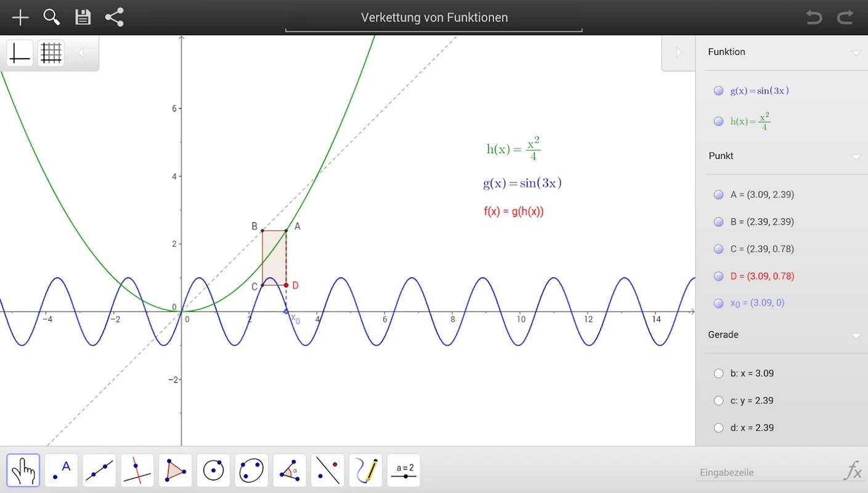Toggle visibility of point C
This screenshot has width=868, height=493.
[x=718, y=249]
